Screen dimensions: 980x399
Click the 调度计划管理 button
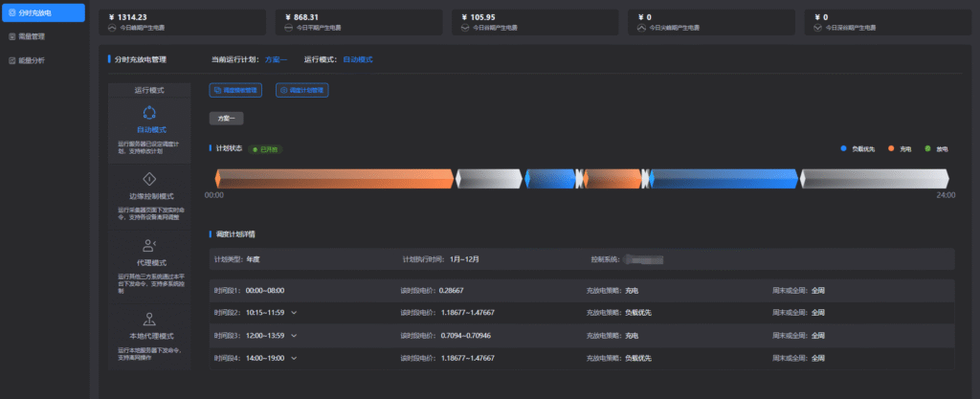point(301,90)
